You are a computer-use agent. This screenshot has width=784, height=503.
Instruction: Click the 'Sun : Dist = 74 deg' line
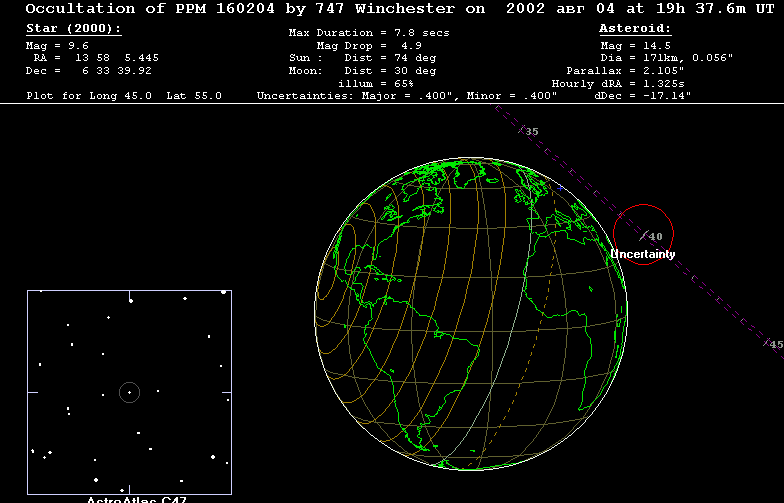click(362, 58)
